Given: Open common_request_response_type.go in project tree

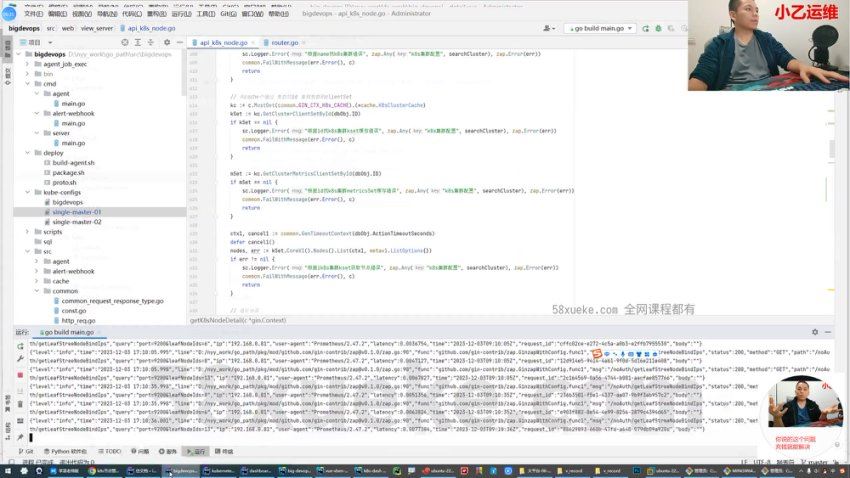Looking at the screenshot, I should [x=112, y=300].
